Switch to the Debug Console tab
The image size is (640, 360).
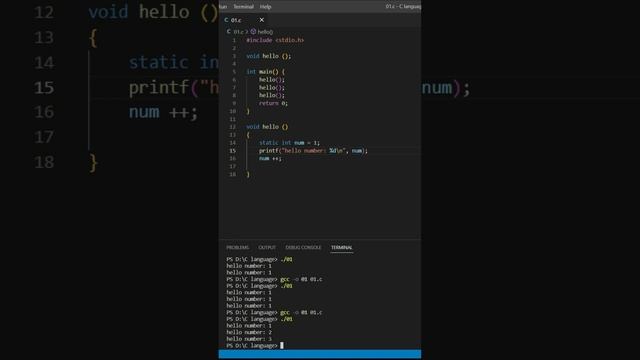[x=303, y=247]
